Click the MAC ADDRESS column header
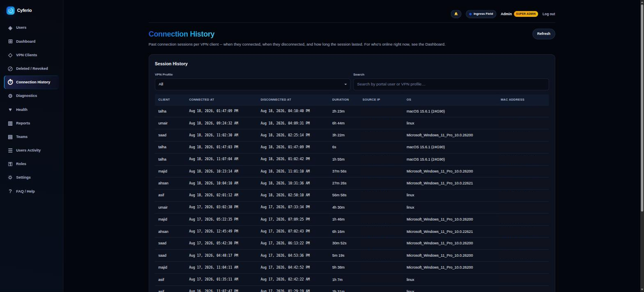644x292 pixels. click(512, 100)
